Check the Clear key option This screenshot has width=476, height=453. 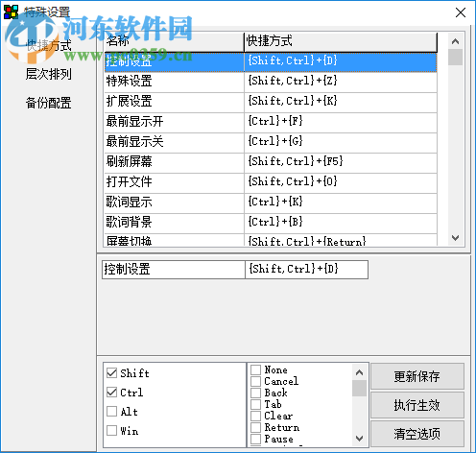pos(255,416)
